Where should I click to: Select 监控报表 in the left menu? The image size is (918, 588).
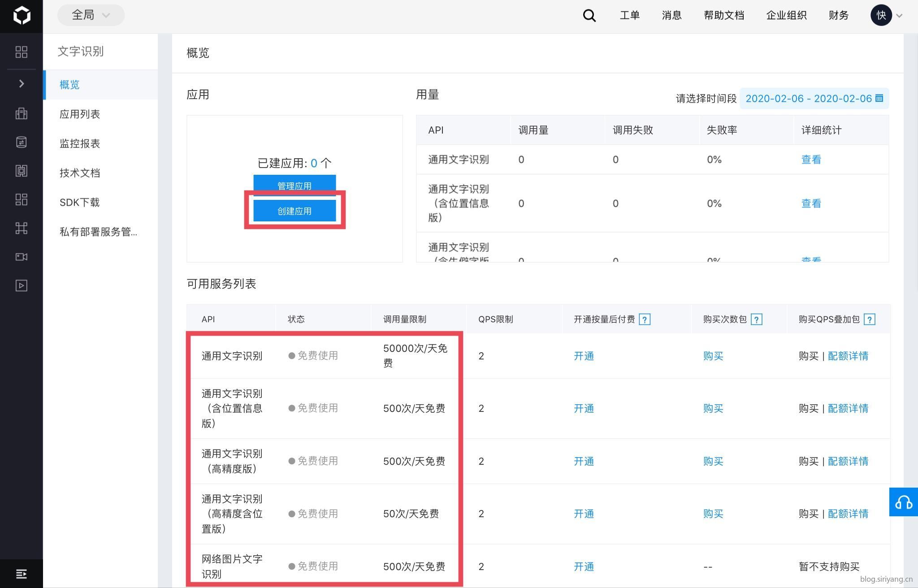point(80,143)
